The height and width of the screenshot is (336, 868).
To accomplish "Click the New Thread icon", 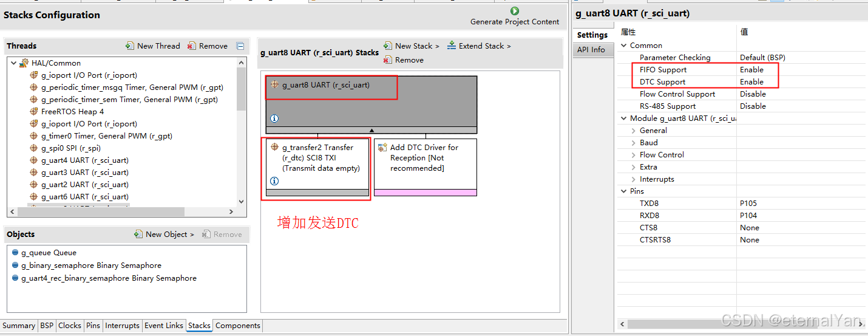I will [x=130, y=46].
